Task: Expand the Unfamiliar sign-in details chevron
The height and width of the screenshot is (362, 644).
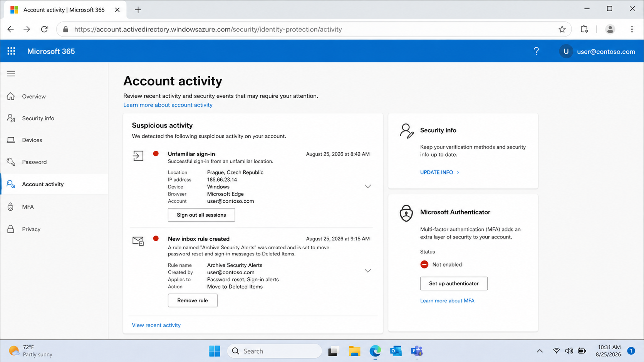Action: (368, 186)
